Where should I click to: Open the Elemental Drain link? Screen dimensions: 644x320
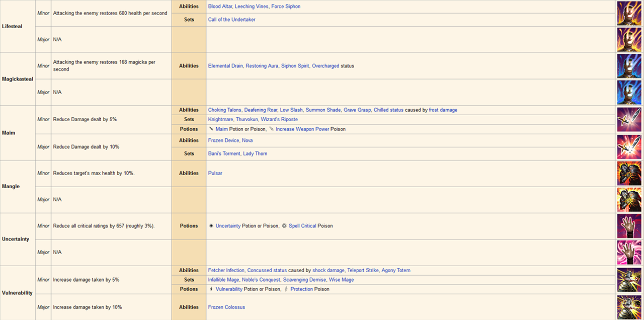pos(225,66)
